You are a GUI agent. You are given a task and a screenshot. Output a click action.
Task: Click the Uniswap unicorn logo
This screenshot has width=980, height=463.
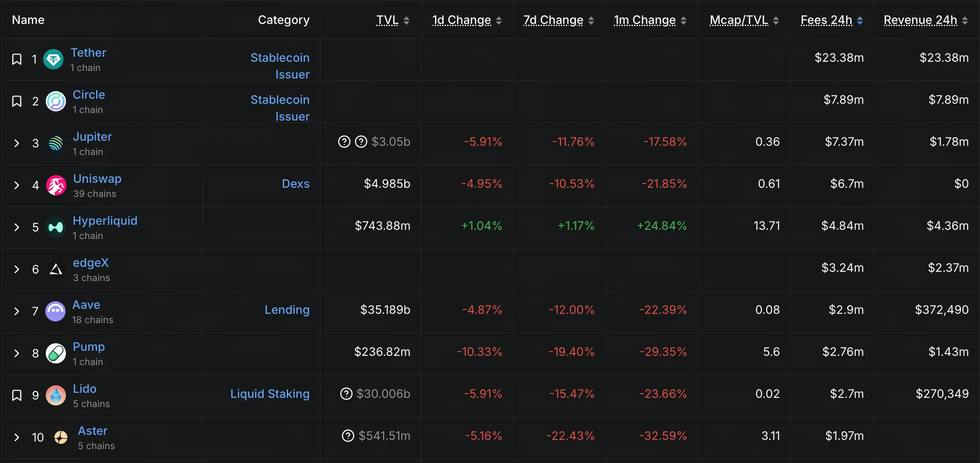coord(56,185)
